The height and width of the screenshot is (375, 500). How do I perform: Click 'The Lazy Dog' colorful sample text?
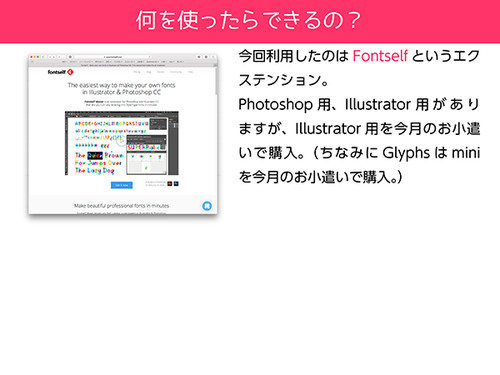(x=95, y=171)
